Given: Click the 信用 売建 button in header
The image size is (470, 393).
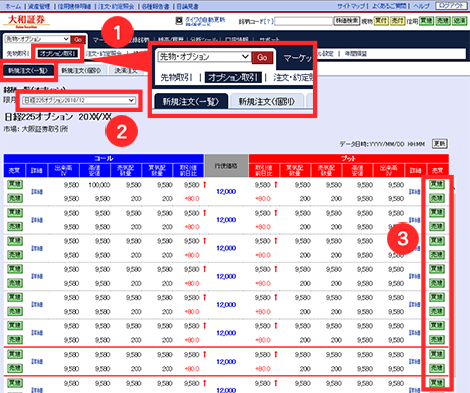Looking at the screenshot, I should click(443, 21).
